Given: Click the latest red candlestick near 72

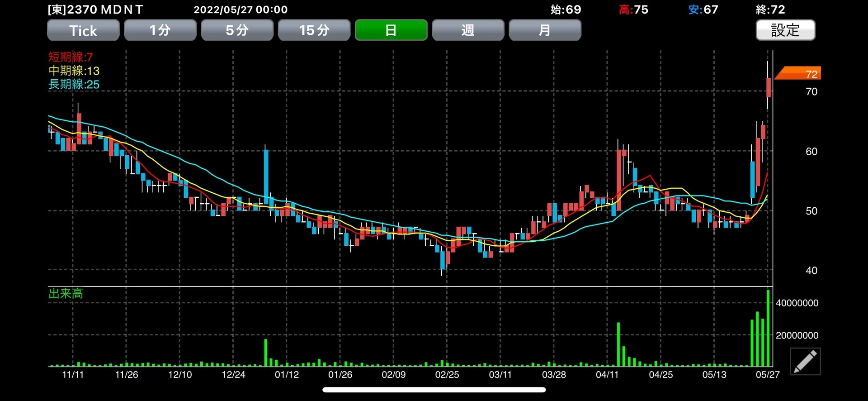Looking at the screenshot, I should tap(768, 87).
